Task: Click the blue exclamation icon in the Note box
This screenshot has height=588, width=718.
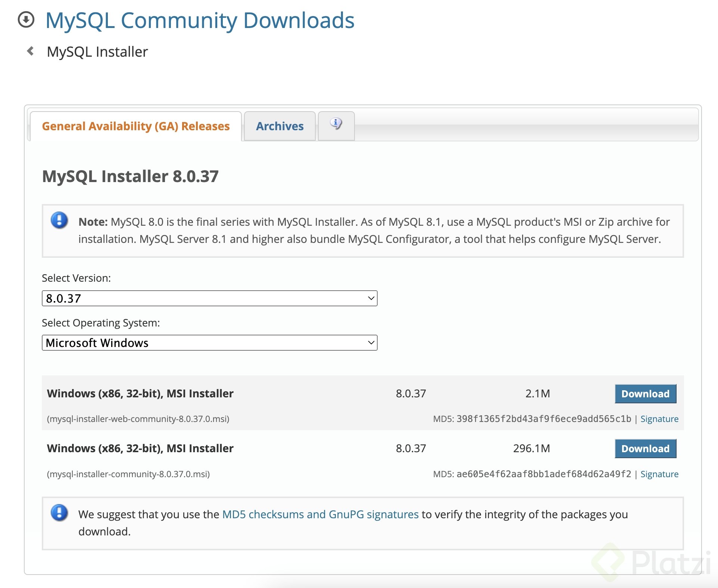Action: click(x=59, y=220)
